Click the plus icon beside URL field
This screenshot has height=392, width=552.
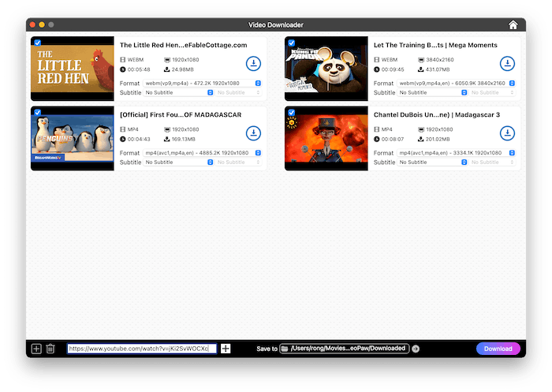pos(226,349)
